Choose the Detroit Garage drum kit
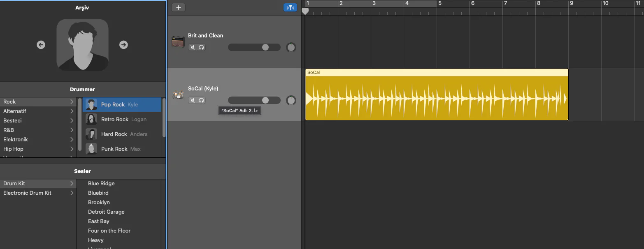 106,212
